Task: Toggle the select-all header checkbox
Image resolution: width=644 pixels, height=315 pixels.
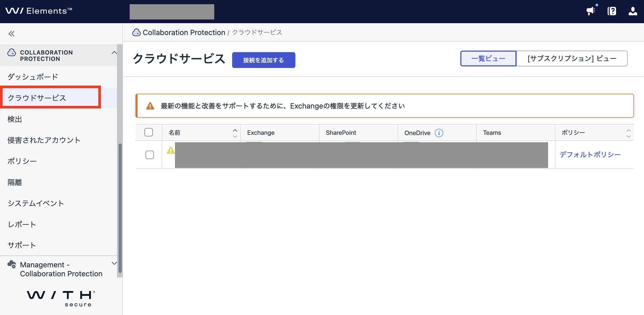Action: click(149, 132)
